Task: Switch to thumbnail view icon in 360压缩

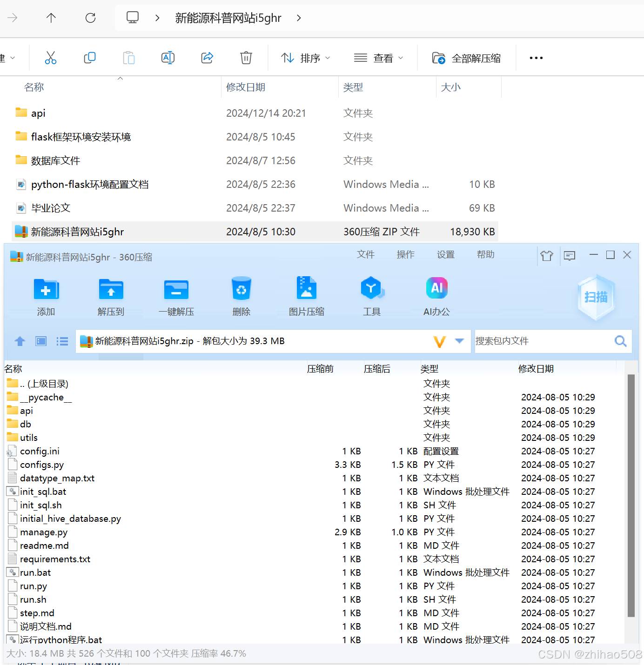Action: click(41, 341)
